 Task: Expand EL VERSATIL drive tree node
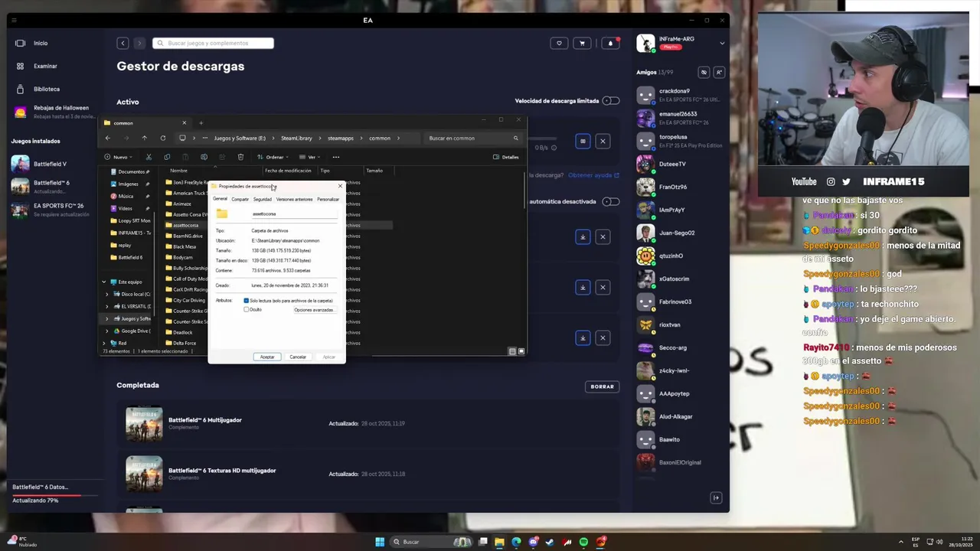click(107, 306)
